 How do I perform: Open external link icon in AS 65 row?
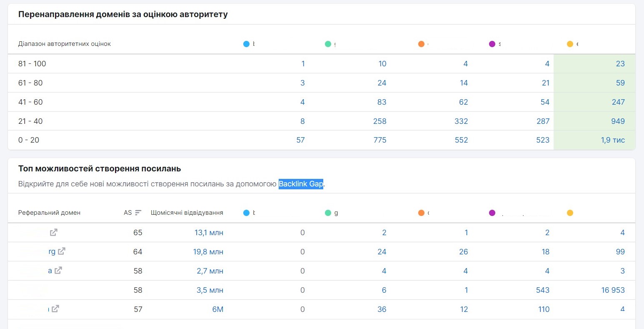tap(54, 232)
